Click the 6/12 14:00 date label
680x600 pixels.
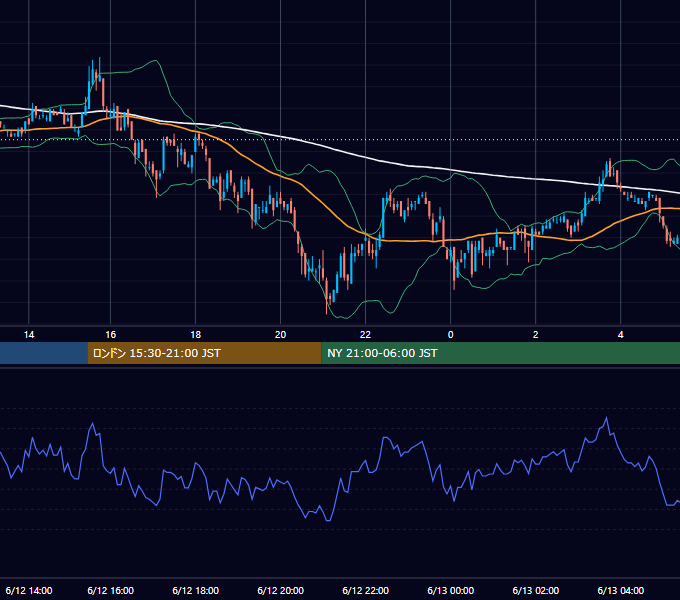point(29,590)
